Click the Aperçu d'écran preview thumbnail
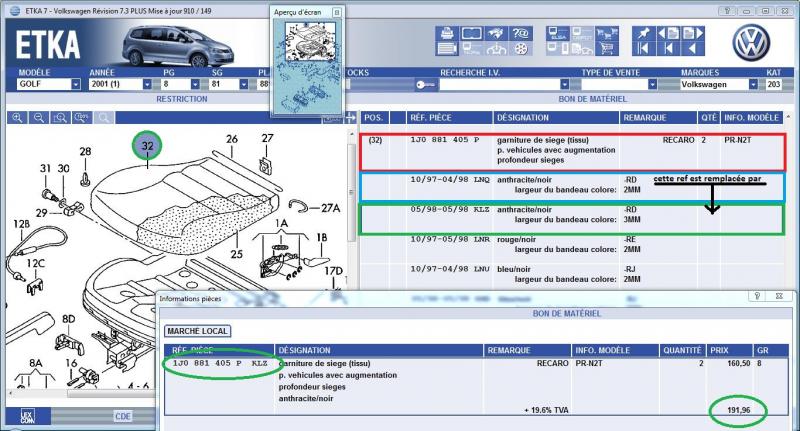Viewport: 800px width, 431px height. (307, 66)
